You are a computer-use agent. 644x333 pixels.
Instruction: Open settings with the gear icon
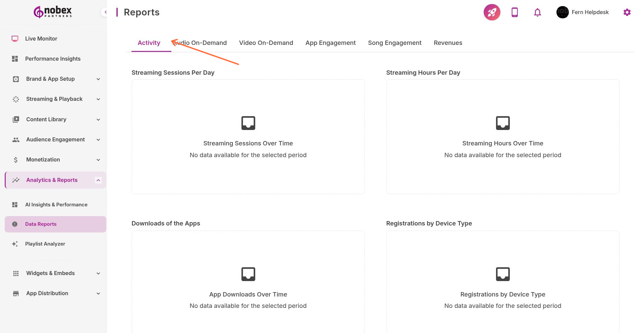[627, 12]
